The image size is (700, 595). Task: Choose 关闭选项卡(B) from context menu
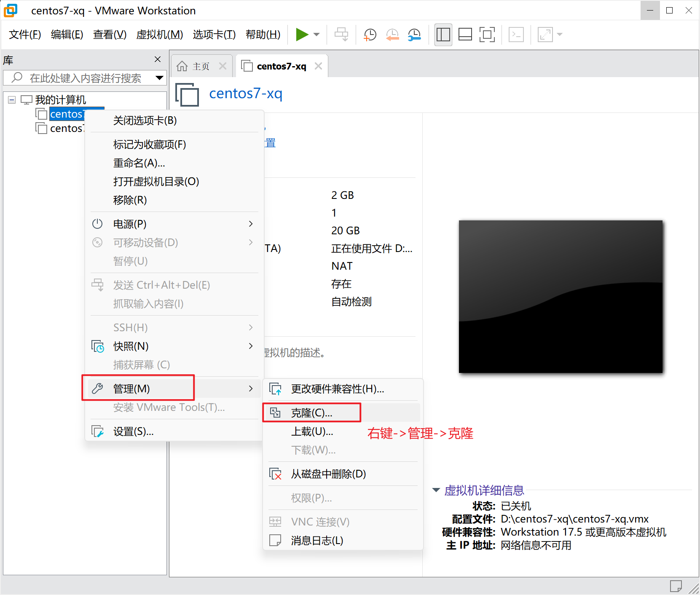point(174,121)
